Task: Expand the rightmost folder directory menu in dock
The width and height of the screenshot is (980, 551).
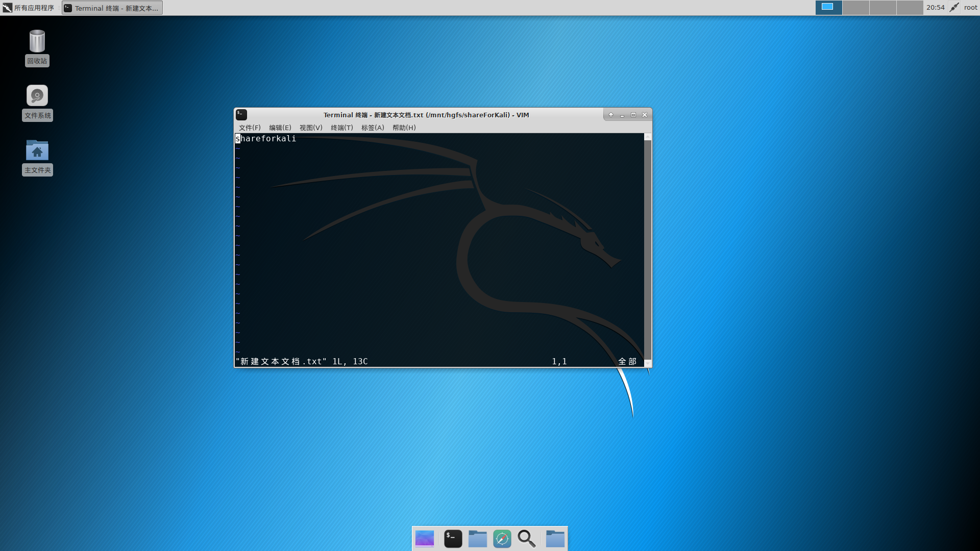Action: (555, 539)
